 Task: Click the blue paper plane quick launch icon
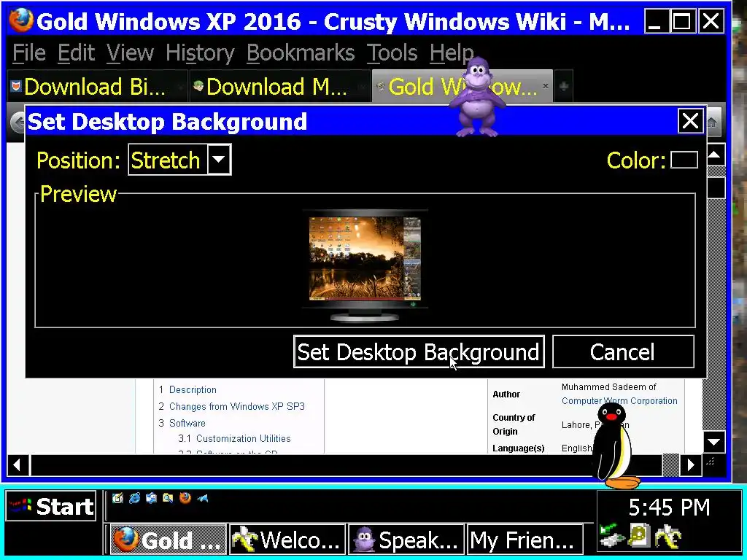click(x=203, y=498)
